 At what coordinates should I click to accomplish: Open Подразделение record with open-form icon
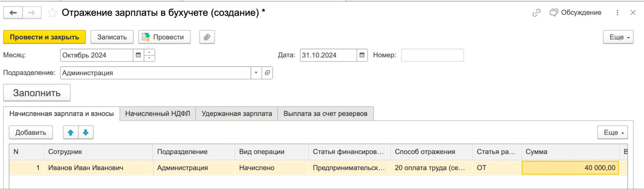[267, 73]
